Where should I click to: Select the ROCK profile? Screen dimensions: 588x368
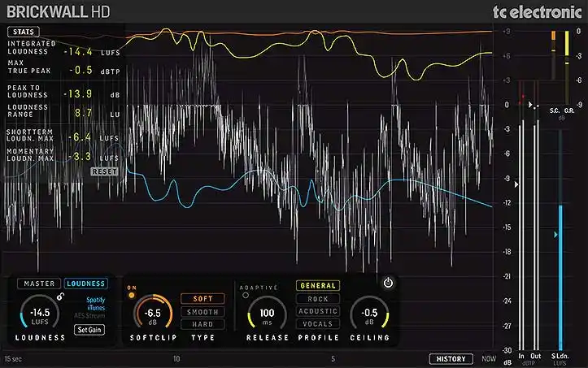point(318,299)
